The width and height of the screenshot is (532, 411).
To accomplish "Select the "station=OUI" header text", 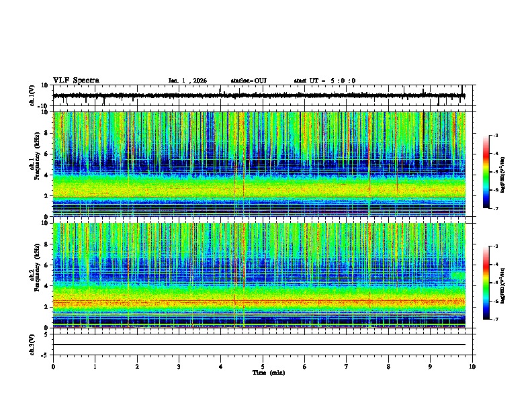I will 249,81.
